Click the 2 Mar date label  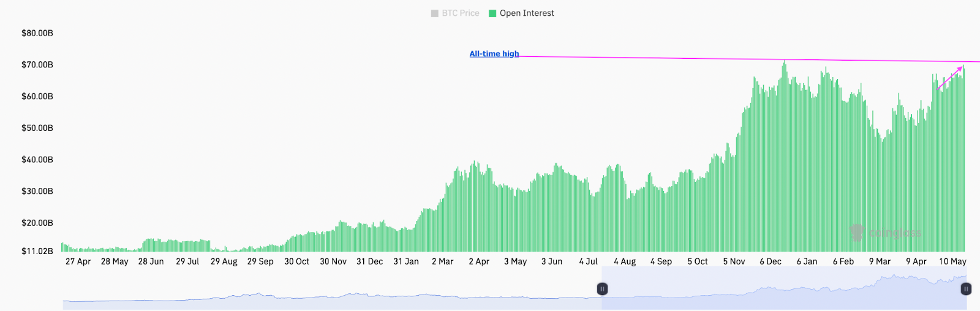tap(443, 261)
